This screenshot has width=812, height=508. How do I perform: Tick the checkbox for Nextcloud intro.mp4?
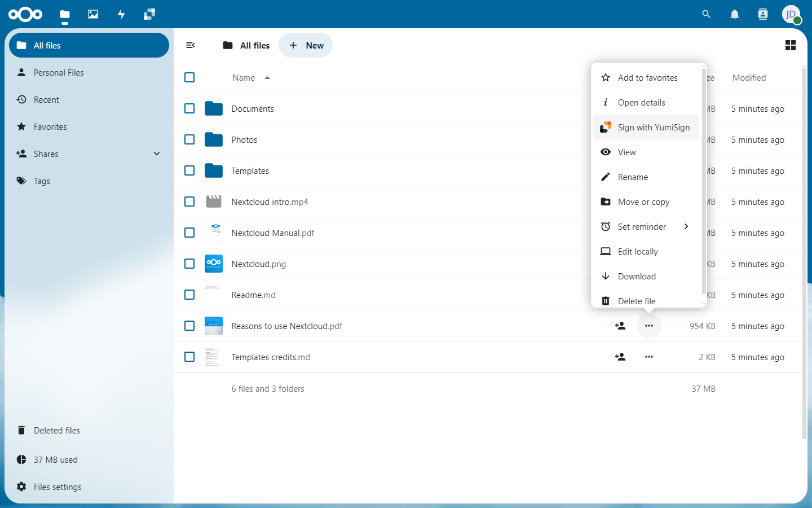pos(189,202)
